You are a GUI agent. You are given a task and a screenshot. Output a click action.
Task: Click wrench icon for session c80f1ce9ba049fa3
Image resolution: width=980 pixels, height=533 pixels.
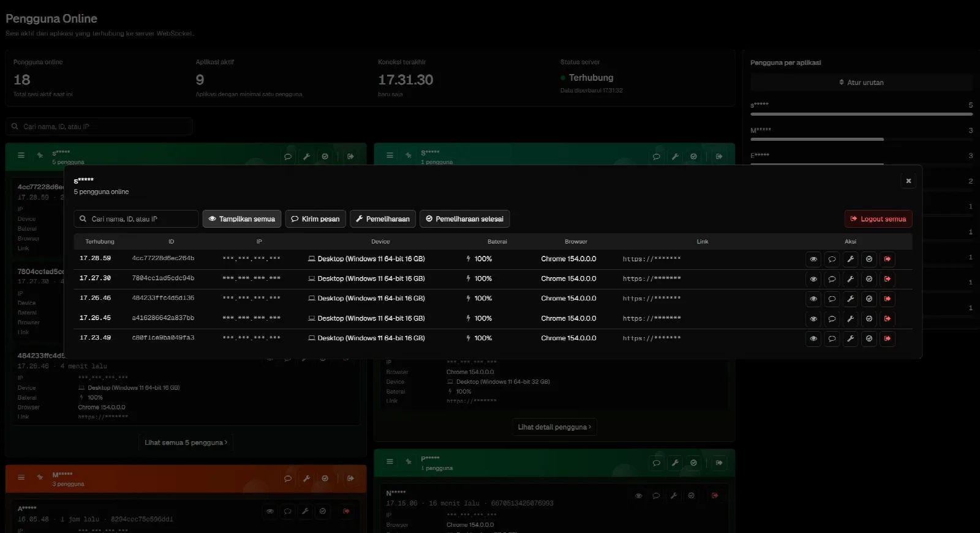coord(850,338)
